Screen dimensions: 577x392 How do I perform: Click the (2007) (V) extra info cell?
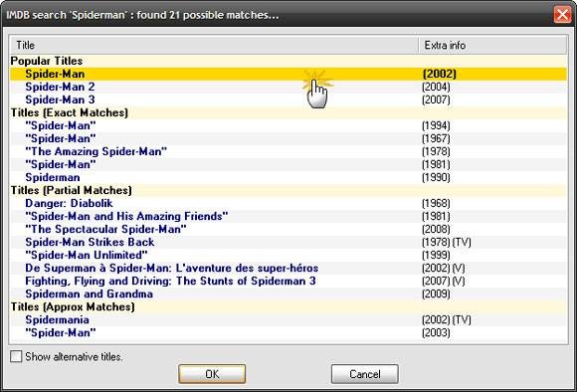tap(444, 281)
